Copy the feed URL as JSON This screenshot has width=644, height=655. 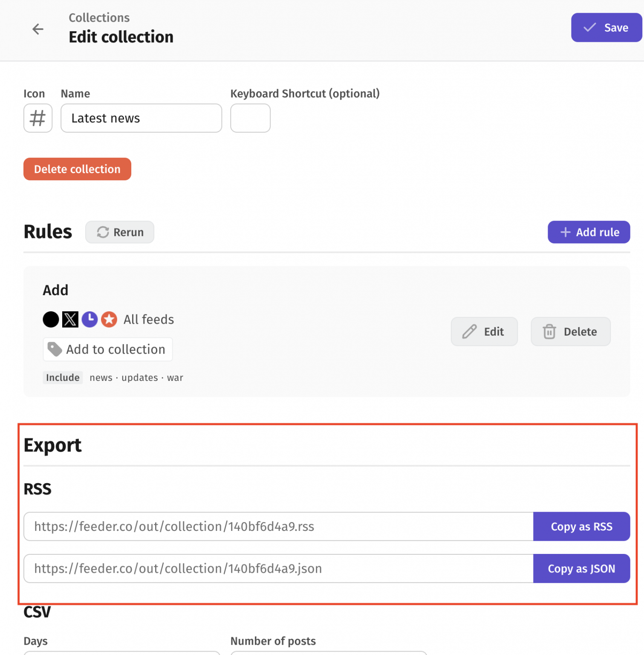[x=581, y=569]
